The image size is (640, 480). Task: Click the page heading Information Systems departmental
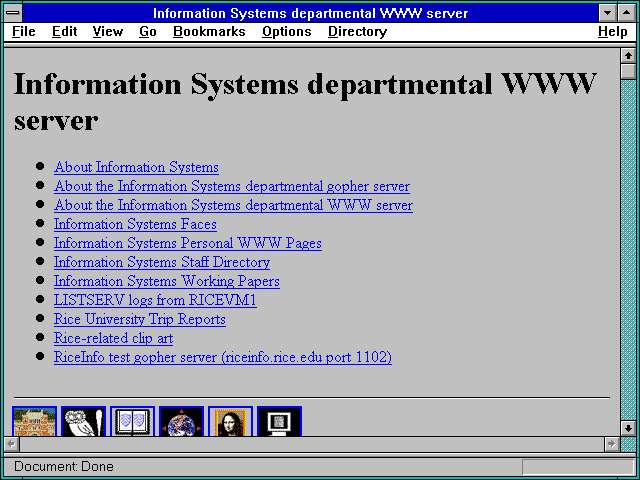click(305, 102)
